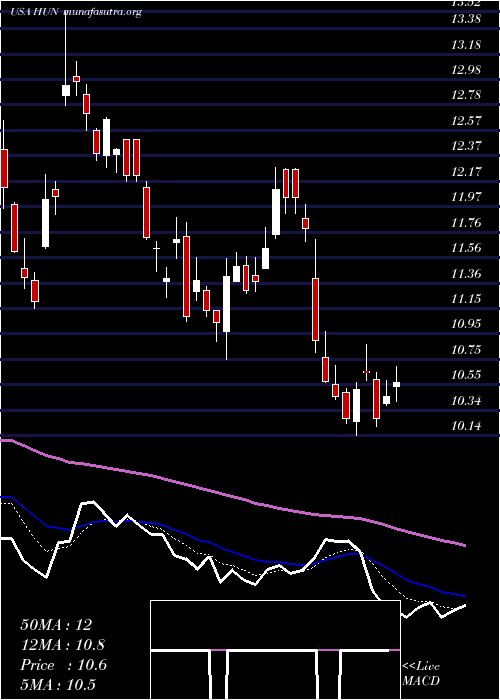Click the 11.97 price axis label

pos(466,196)
